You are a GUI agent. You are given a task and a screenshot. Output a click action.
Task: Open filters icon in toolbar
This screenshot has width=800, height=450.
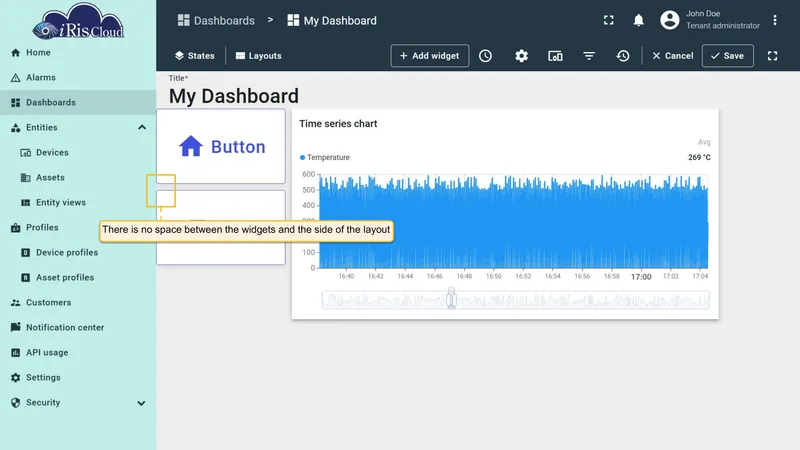[589, 56]
